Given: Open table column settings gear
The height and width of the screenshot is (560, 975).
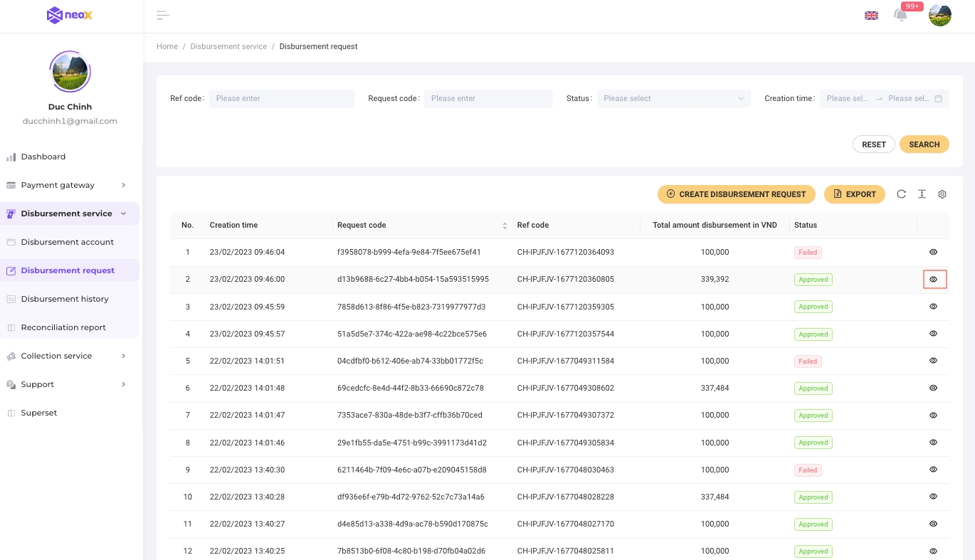Looking at the screenshot, I should pyautogui.click(x=942, y=194).
